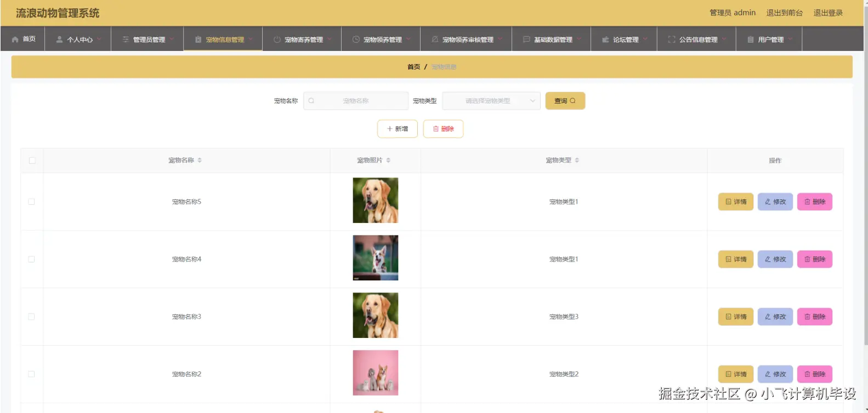Click the 宠物名称 search input field
This screenshot has height=413, width=868.
coord(356,101)
